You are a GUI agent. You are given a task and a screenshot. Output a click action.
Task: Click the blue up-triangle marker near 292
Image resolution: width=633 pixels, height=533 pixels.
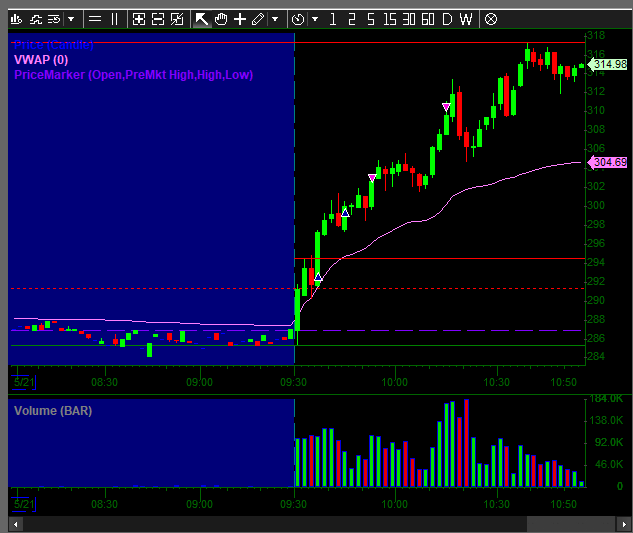318,277
